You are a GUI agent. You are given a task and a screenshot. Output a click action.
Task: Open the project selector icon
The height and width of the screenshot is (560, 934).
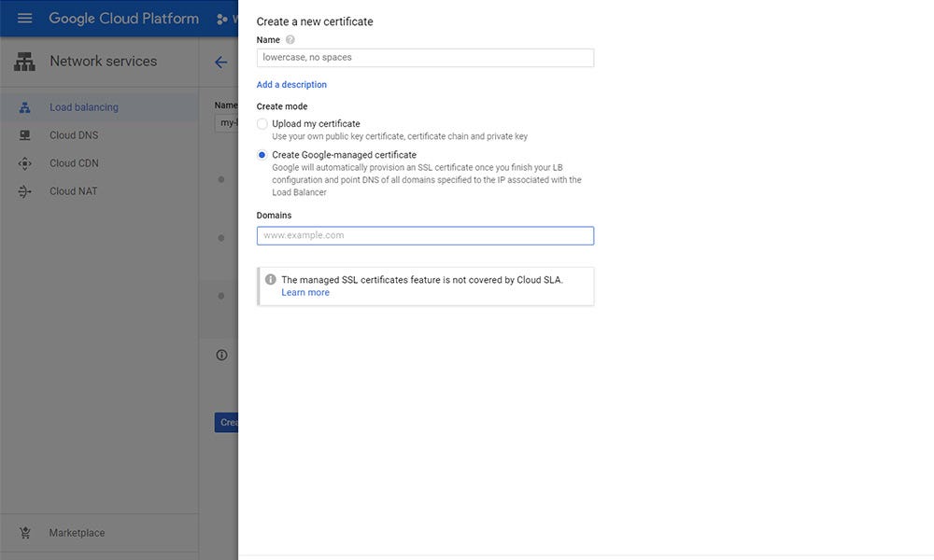point(222,19)
